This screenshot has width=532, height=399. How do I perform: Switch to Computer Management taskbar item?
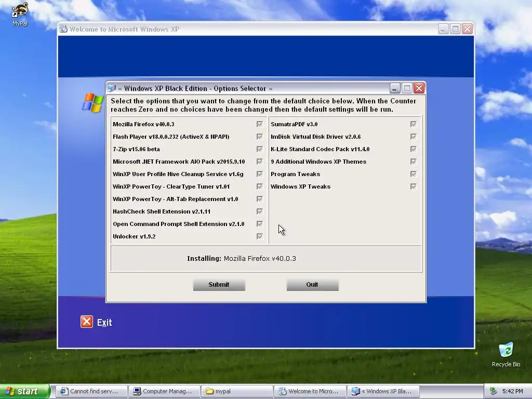coord(164,391)
